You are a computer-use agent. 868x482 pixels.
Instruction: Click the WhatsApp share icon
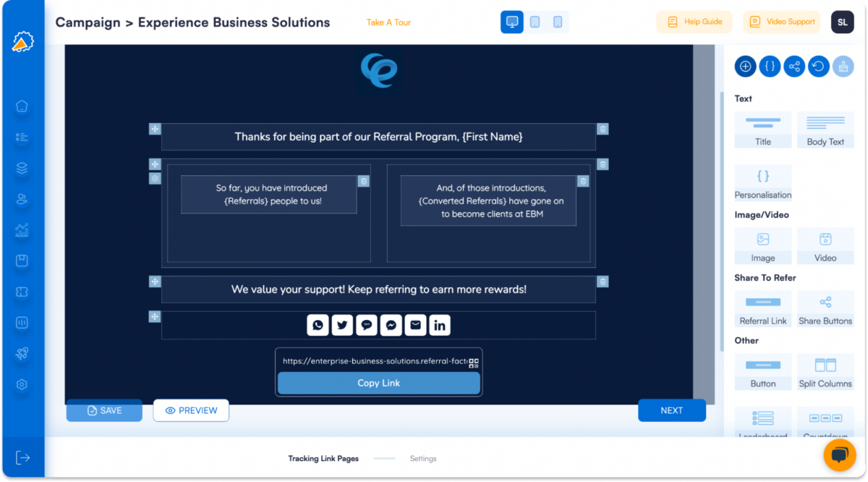318,325
